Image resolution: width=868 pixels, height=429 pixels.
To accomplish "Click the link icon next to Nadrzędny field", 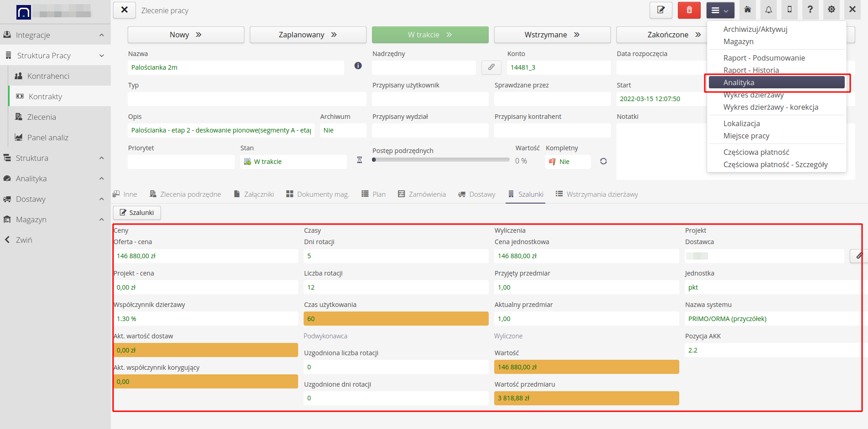I will pos(491,67).
